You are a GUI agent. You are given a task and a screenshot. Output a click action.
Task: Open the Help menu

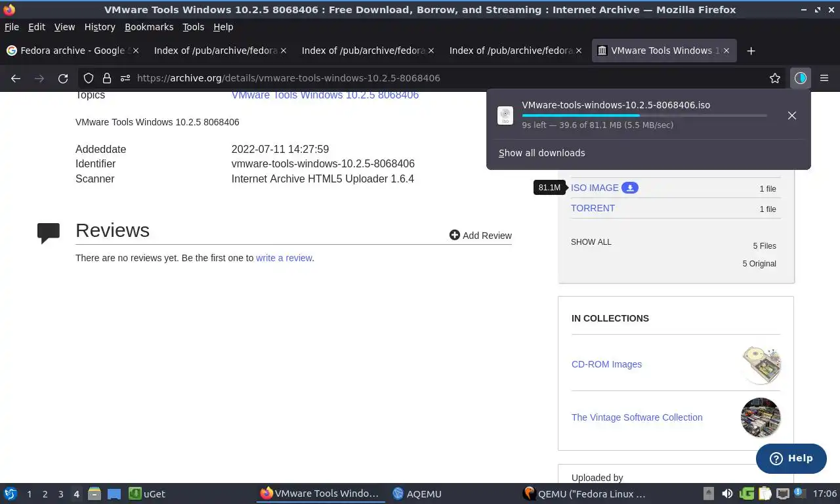pyautogui.click(x=223, y=27)
